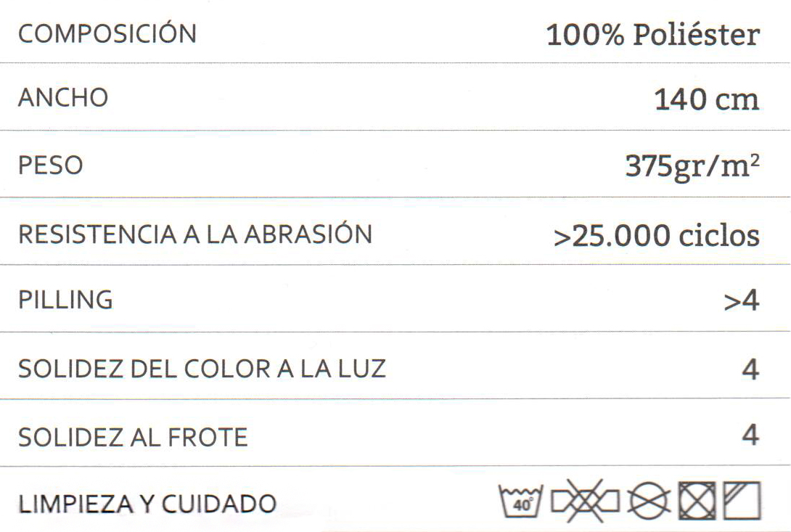Select the rub fastness value 4

point(750,436)
